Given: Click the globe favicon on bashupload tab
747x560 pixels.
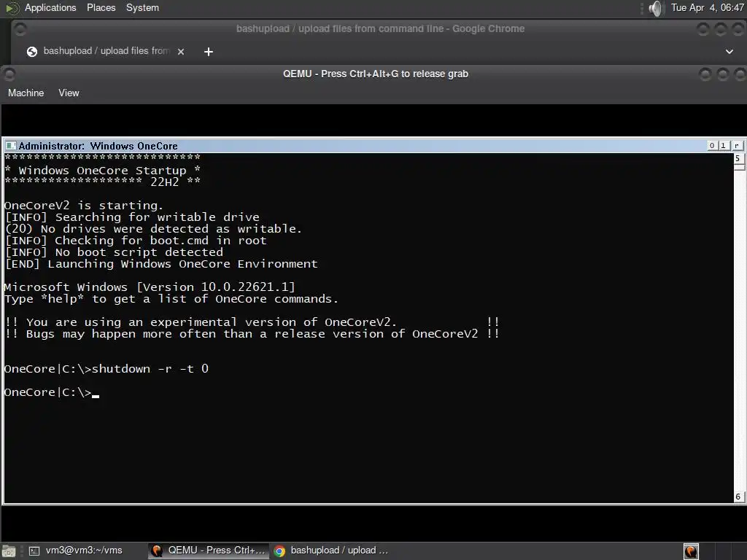Looking at the screenshot, I should pyautogui.click(x=32, y=52).
